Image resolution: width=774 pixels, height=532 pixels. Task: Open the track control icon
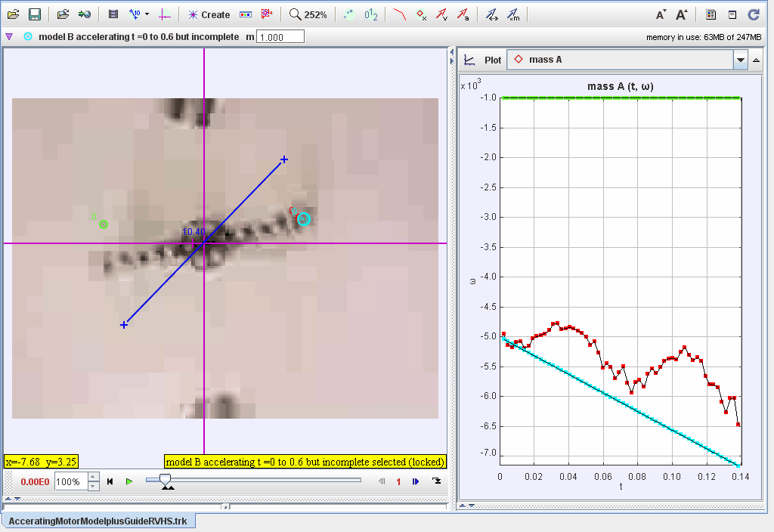[x=246, y=15]
